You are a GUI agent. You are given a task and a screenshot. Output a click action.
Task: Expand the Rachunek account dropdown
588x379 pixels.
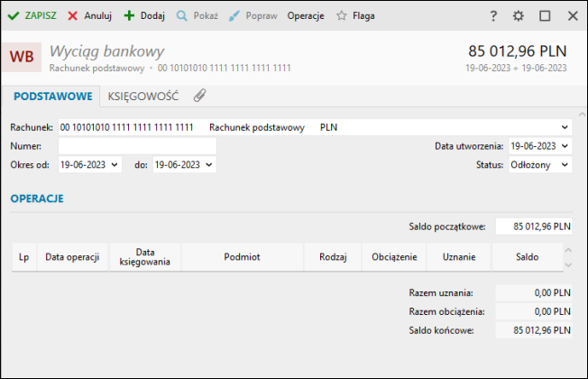pos(565,127)
